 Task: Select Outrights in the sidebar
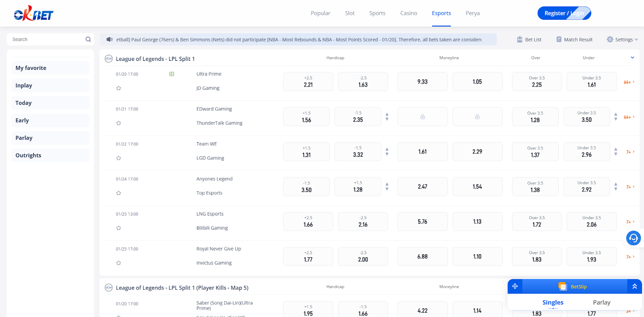tap(50, 155)
